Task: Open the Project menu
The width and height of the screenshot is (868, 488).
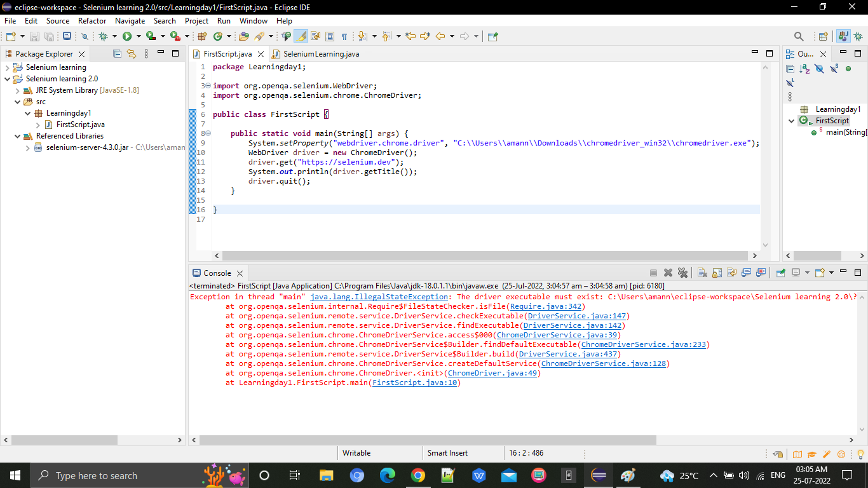Action: (x=196, y=20)
